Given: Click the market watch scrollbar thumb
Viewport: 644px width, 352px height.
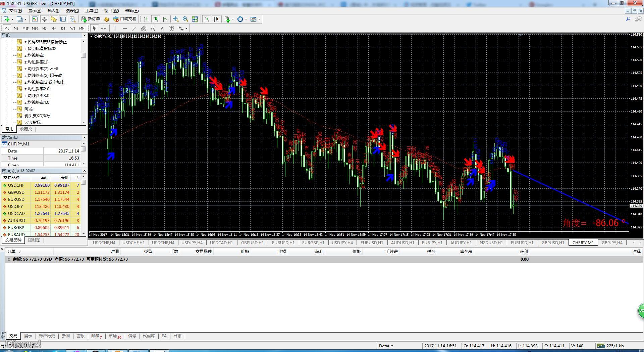Looking at the screenshot, I should coord(84,182).
